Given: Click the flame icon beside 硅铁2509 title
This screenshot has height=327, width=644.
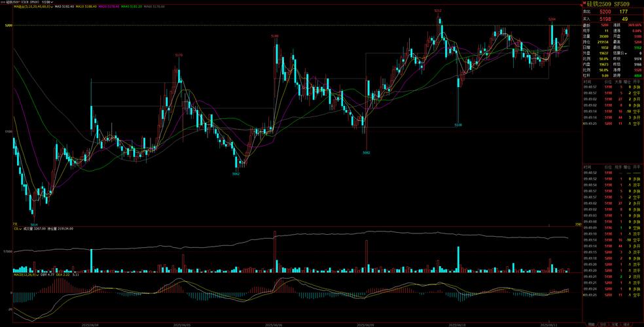Looking at the screenshot, I should 585,4.
